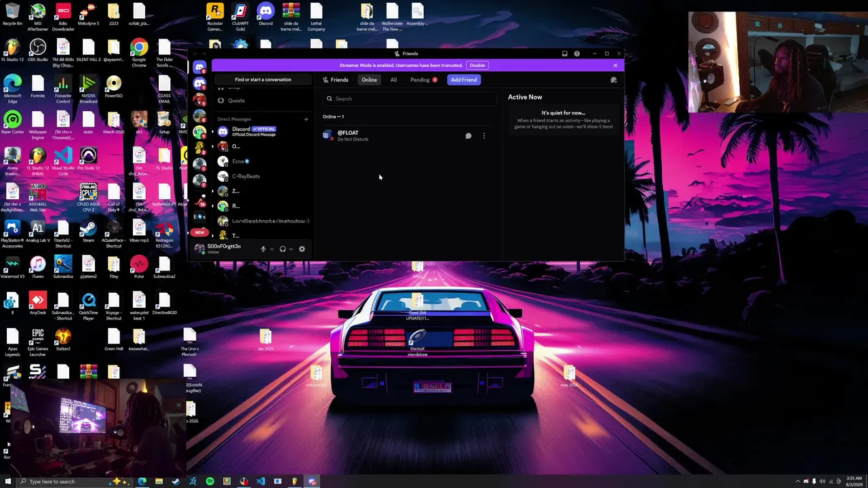The height and width of the screenshot is (488, 868).
Task: Select the AnyDesk desktop icon
Action: pyautogui.click(x=38, y=304)
